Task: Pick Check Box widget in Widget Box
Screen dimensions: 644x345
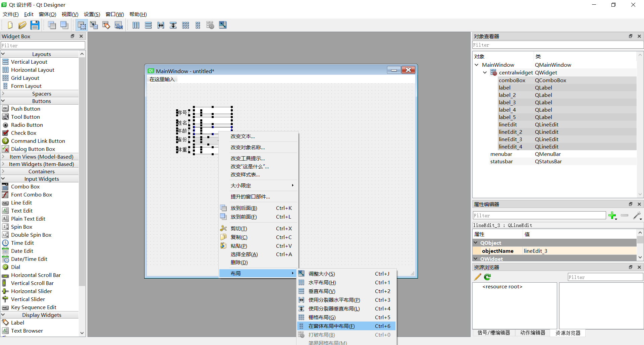Action: coord(23,133)
